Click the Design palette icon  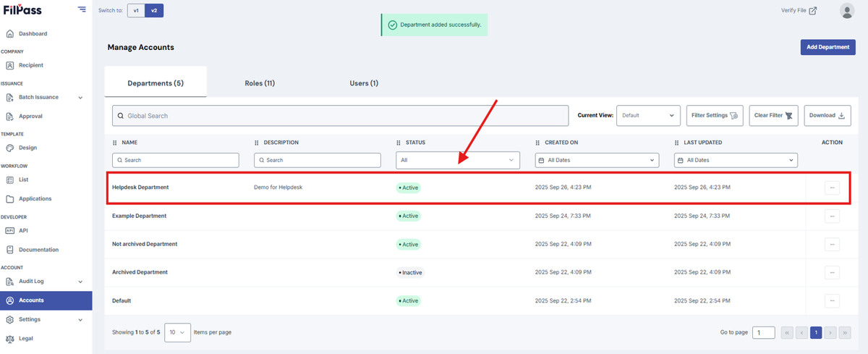pos(9,148)
